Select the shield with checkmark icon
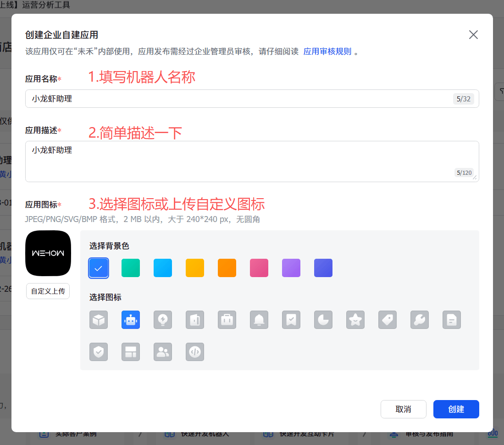 pos(99,352)
